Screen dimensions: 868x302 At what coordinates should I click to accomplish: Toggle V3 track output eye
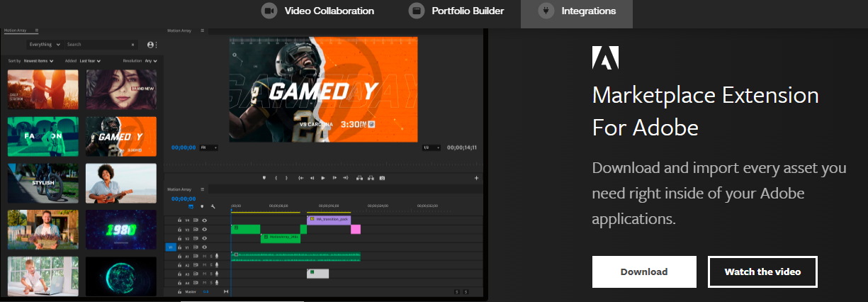tap(204, 229)
